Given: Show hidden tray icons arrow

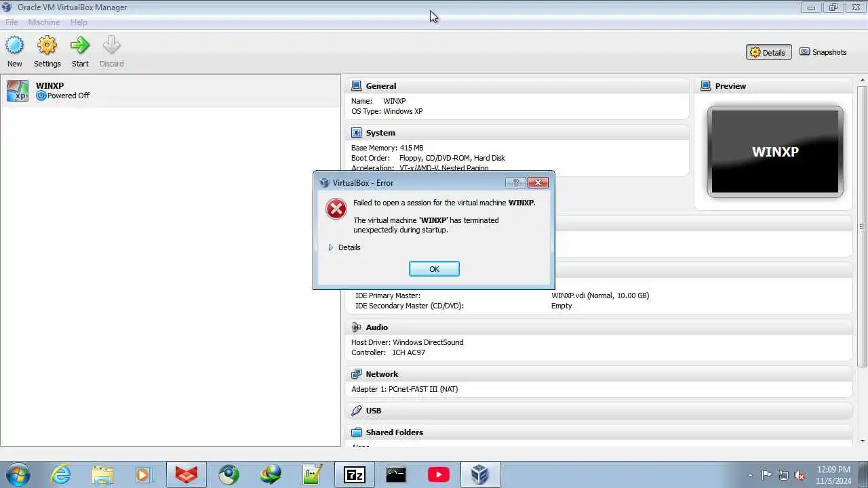Looking at the screenshot, I should (750, 475).
